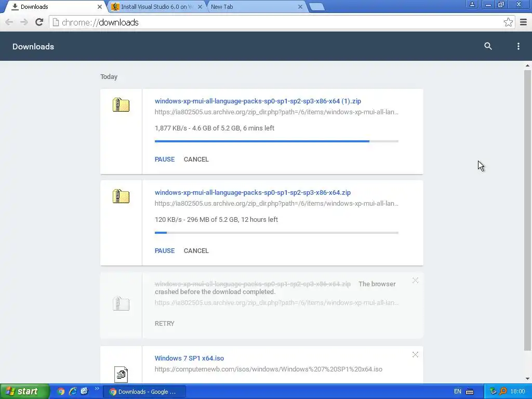Click the zip icon of the 296 MB download

point(121,196)
